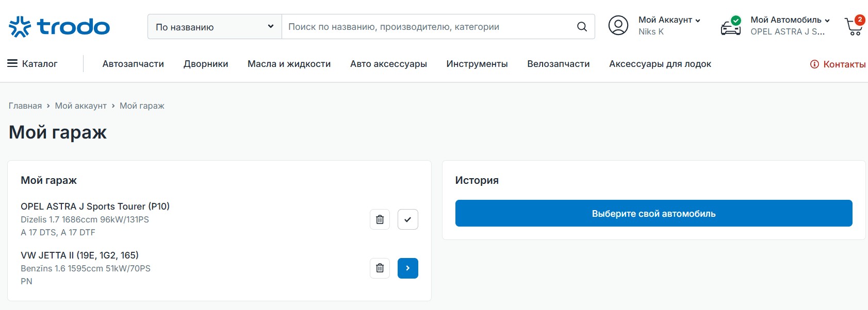Expand the Мой Автомобиль dropdown

pos(790,20)
